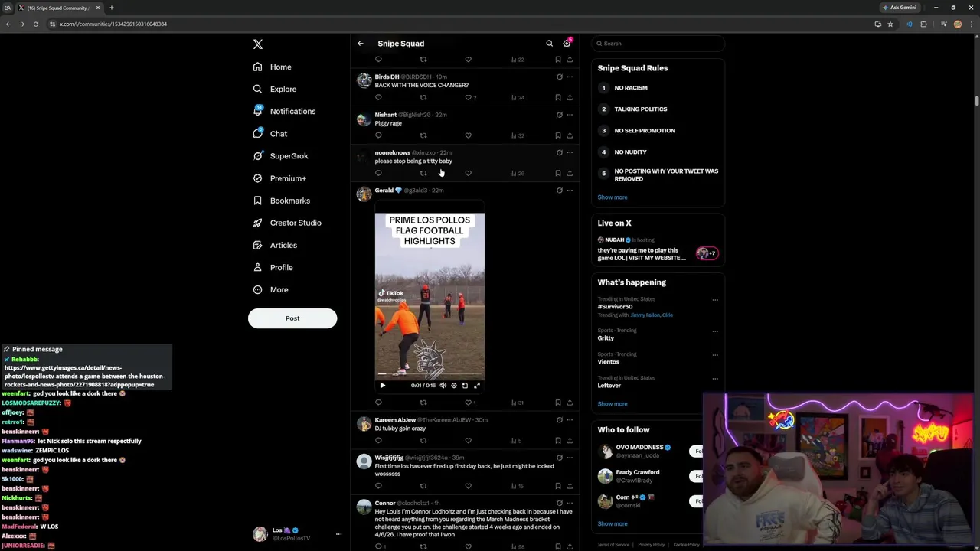Open more options on Birds DH's post
The image size is (980, 551).
point(570,77)
